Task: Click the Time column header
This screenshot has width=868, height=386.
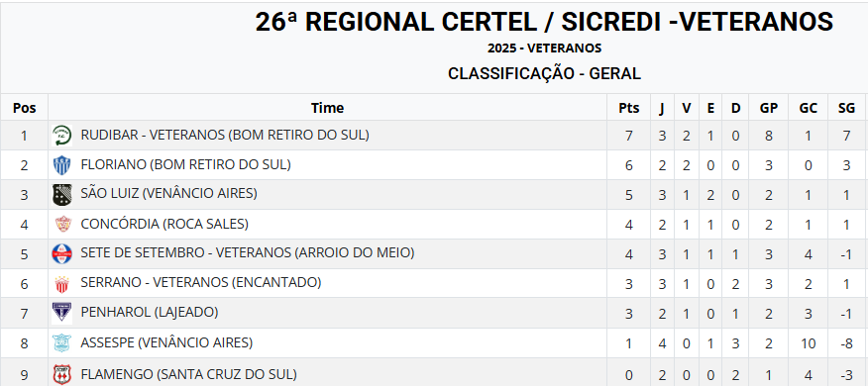Action: click(327, 108)
